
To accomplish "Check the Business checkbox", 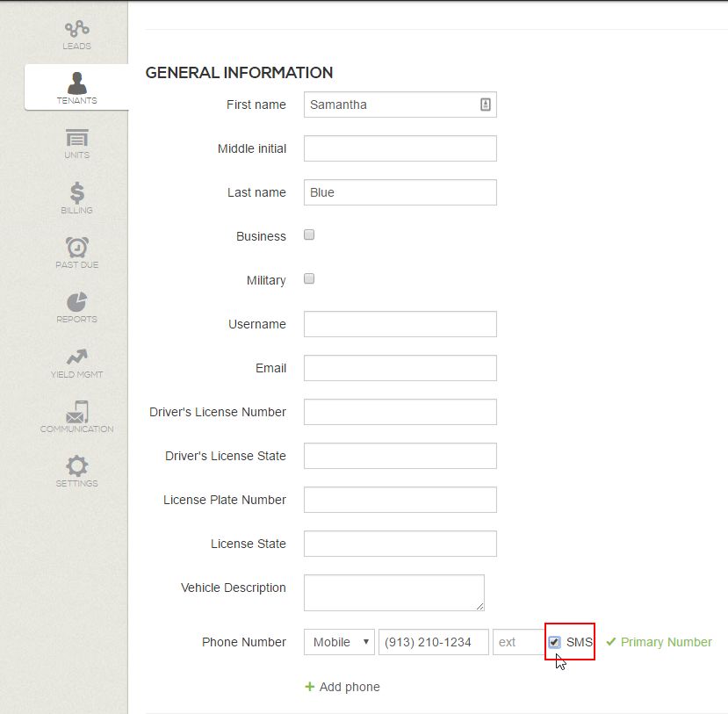I will pos(309,235).
